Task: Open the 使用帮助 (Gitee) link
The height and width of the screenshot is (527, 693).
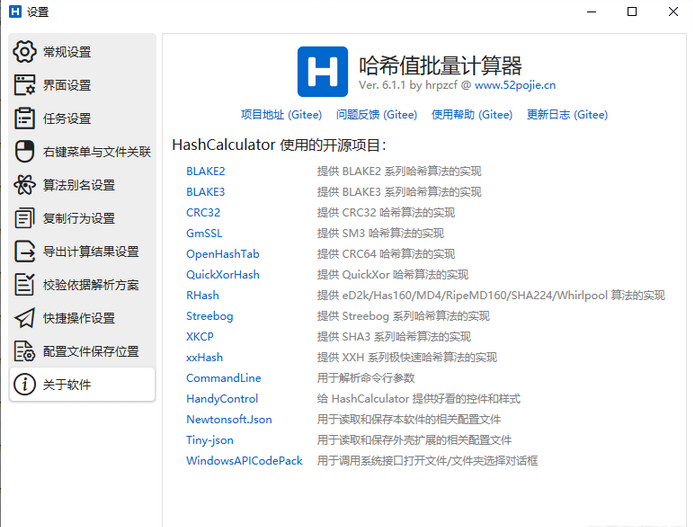Action: tap(472, 115)
